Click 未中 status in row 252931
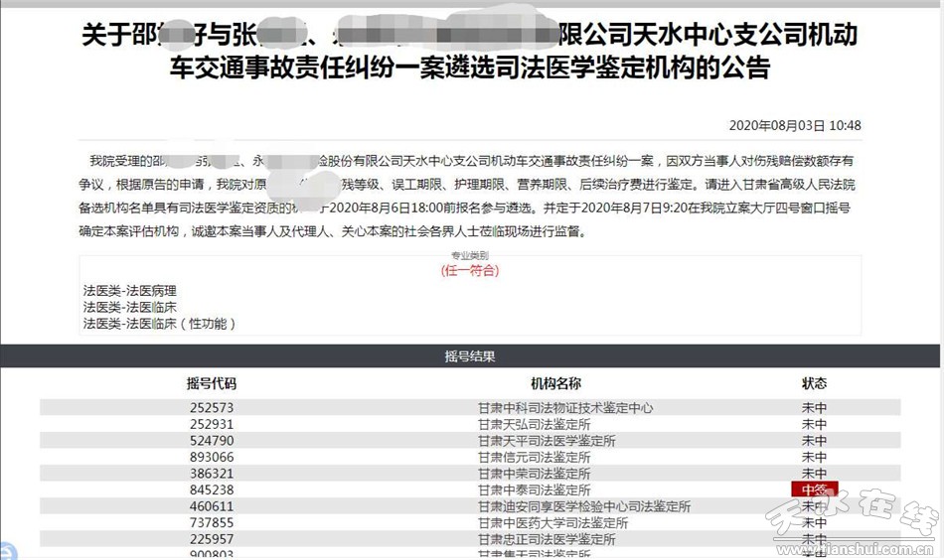 814,424
